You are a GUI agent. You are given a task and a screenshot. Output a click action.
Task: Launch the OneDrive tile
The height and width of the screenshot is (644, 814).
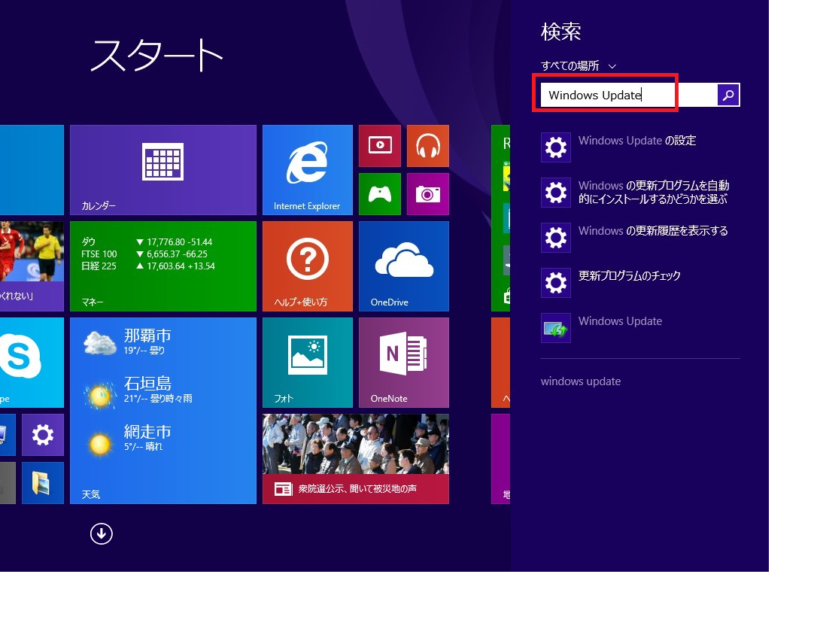(403, 266)
